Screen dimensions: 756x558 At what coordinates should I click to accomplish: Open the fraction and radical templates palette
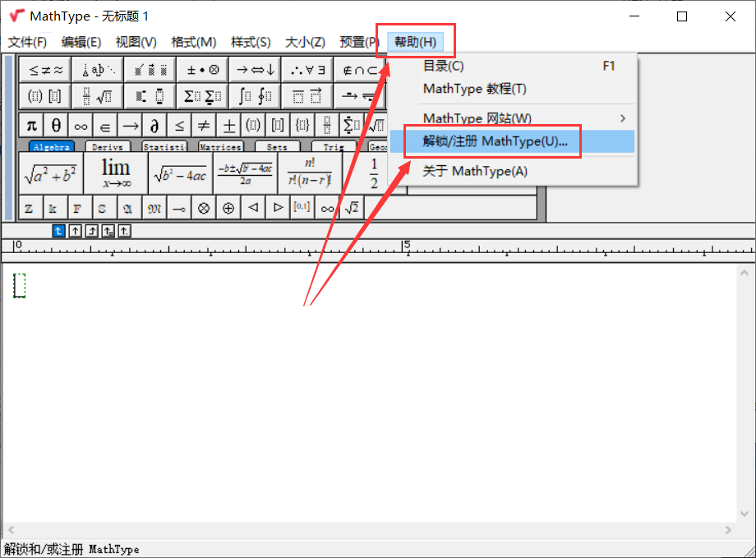(97, 96)
